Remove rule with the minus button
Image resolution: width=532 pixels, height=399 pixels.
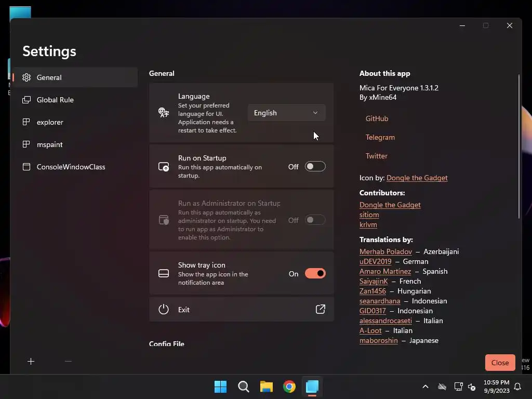(68, 362)
